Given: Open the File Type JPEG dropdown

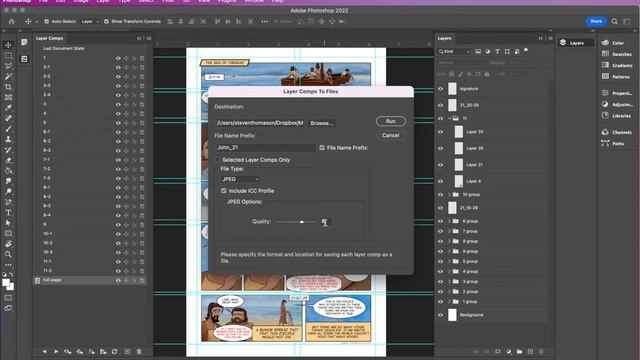Looking at the screenshot, I should [x=240, y=179].
